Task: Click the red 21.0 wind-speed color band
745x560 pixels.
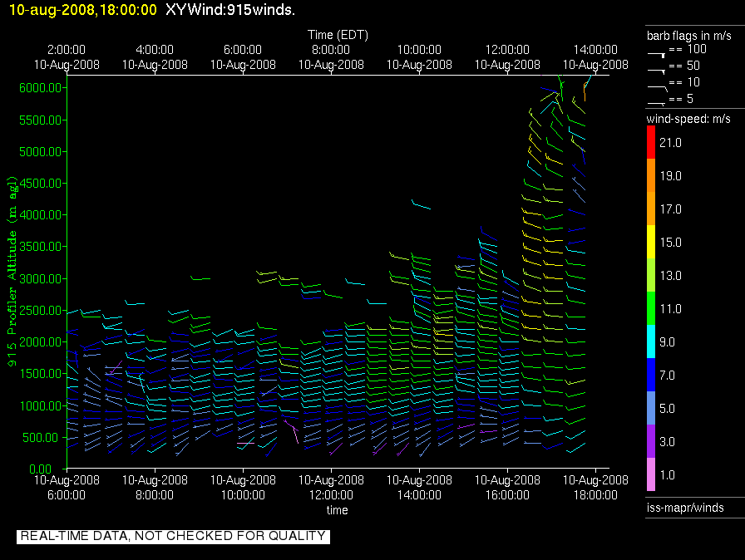Action: point(651,142)
